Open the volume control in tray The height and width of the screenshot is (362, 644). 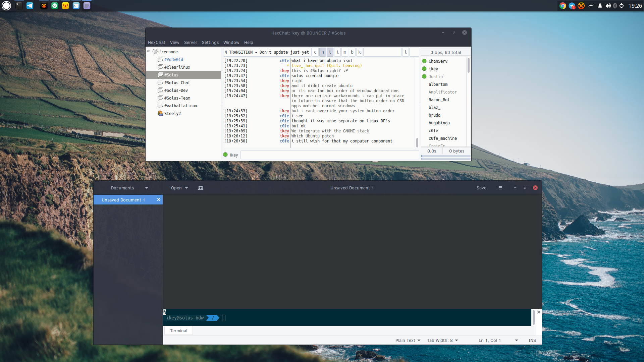[x=608, y=6]
